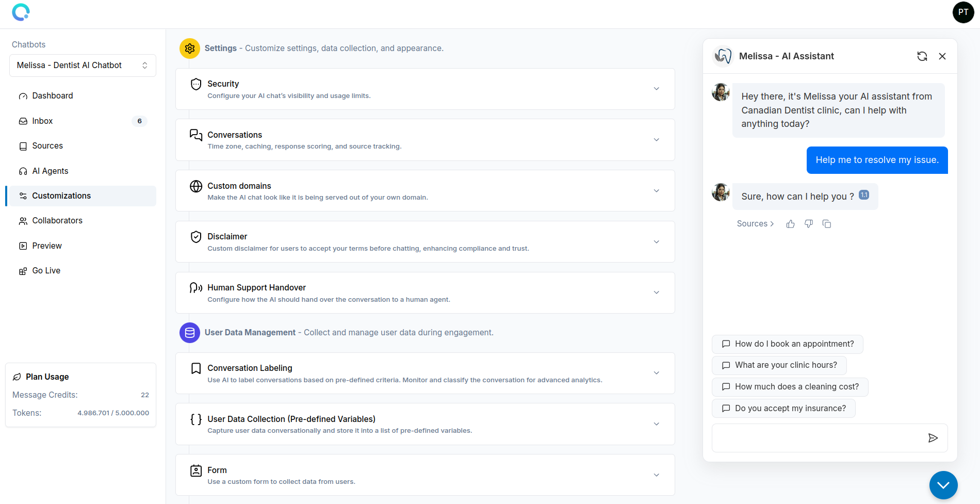Image resolution: width=980 pixels, height=504 pixels.
Task: Copy Melissa's last chat response
Action: tap(827, 223)
